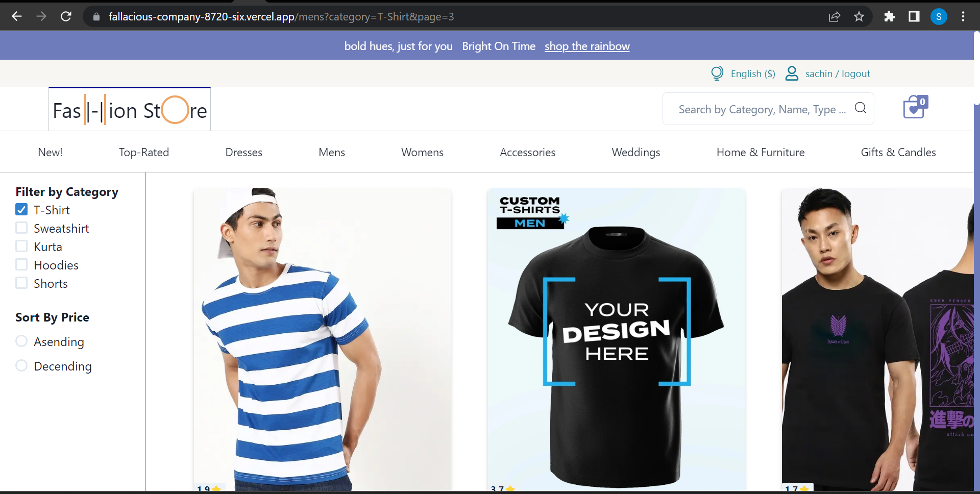This screenshot has width=980, height=494.
Task: Open the browser extensions puzzle icon
Action: (x=889, y=17)
